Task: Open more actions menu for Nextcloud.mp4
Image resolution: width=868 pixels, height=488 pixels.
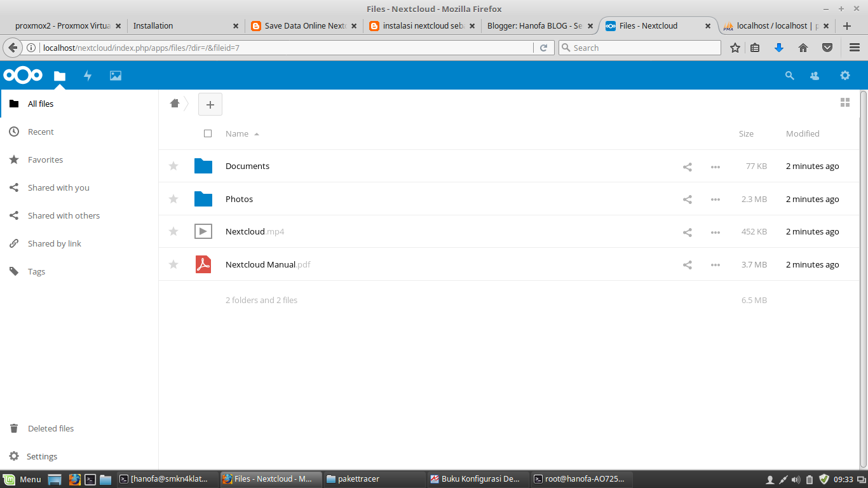Action: (715, 232)
